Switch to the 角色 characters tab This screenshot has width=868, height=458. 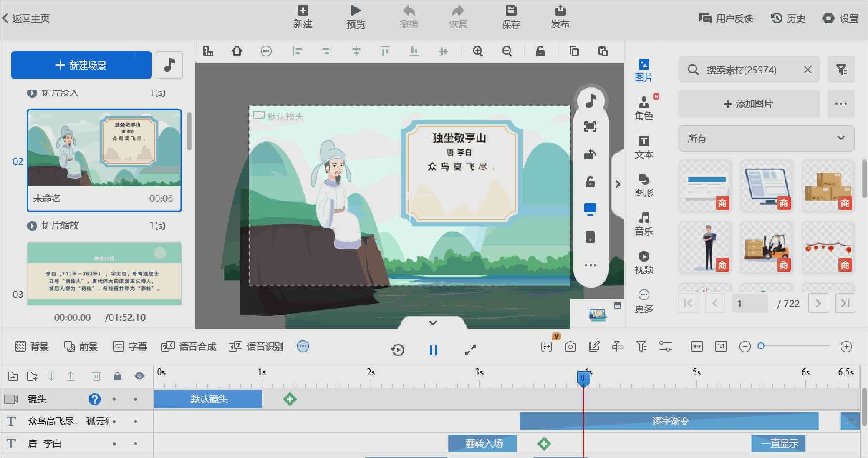coord(644,109)
